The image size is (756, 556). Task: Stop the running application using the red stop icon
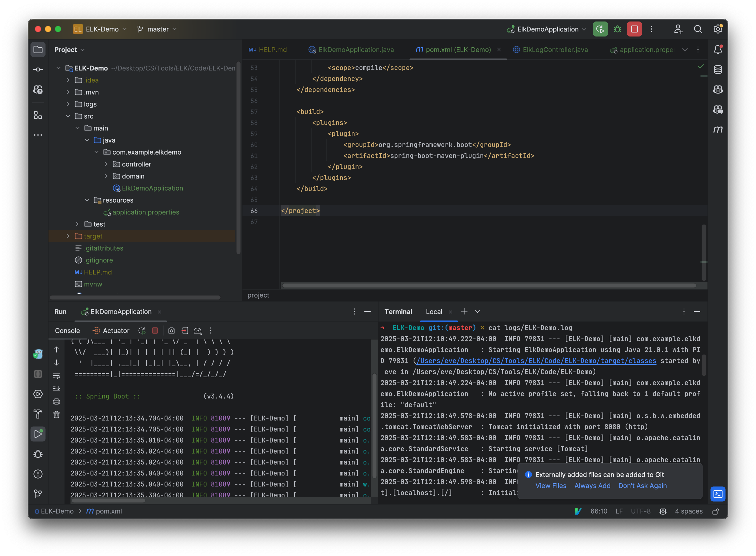click(634, 29)
